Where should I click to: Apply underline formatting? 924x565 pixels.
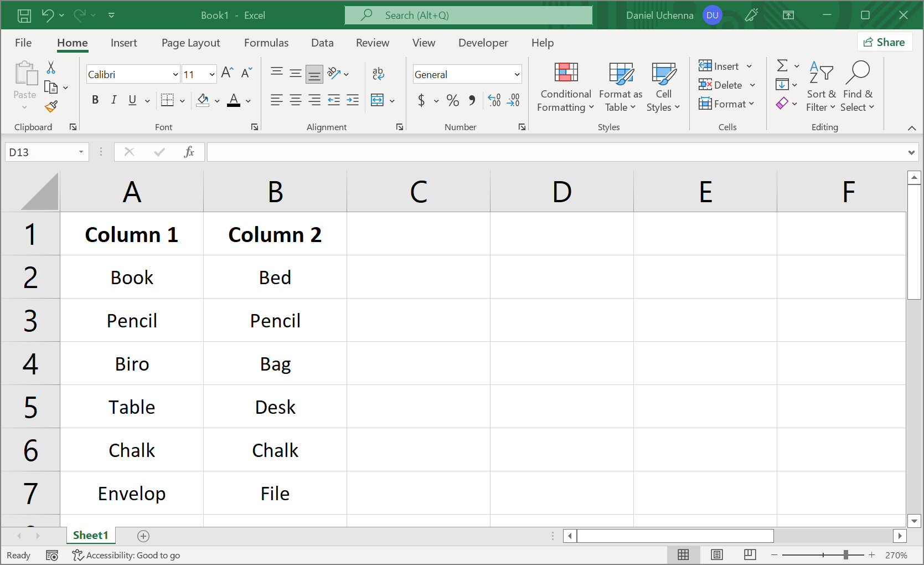pos(132,100)
